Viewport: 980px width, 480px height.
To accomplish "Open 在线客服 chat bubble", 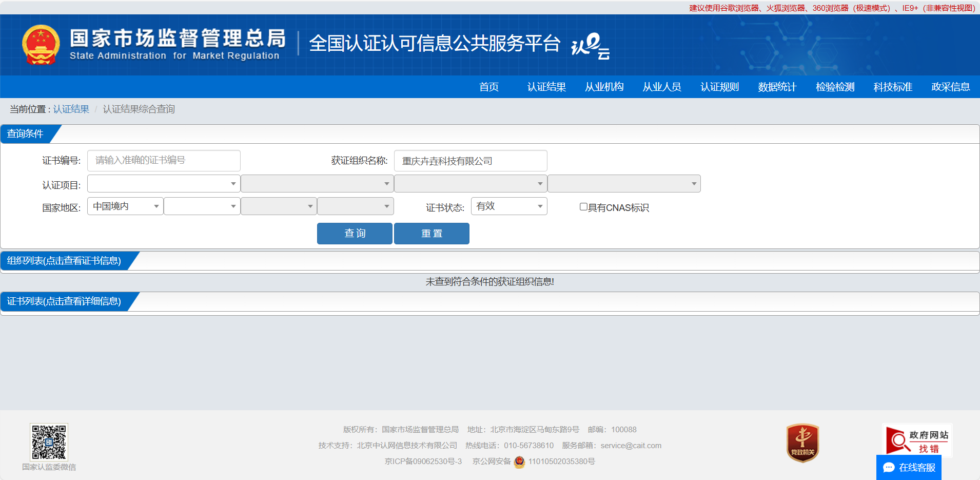I will tap(909, 467).
